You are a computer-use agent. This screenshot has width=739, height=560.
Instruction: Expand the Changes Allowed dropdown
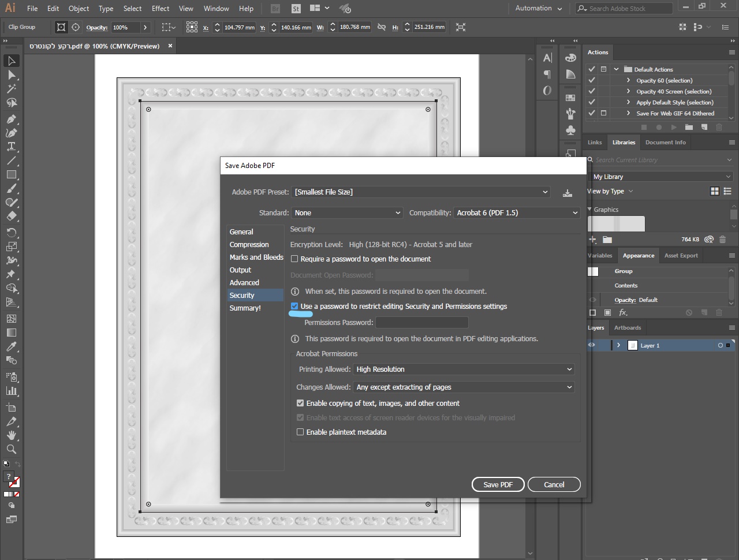(x=464, y=387)
